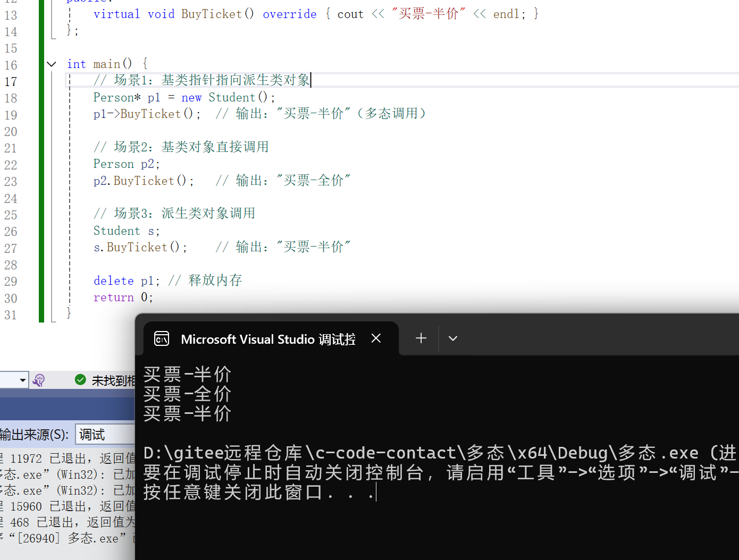Click the output line with 468 已退出

click(x=68, y=522)
